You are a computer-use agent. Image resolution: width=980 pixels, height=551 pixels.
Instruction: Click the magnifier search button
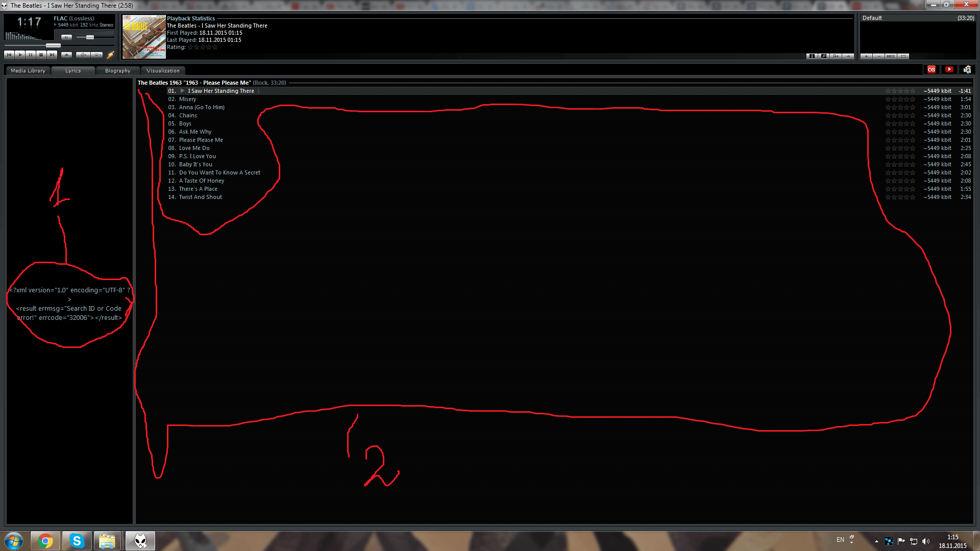[x=824, y=56]
